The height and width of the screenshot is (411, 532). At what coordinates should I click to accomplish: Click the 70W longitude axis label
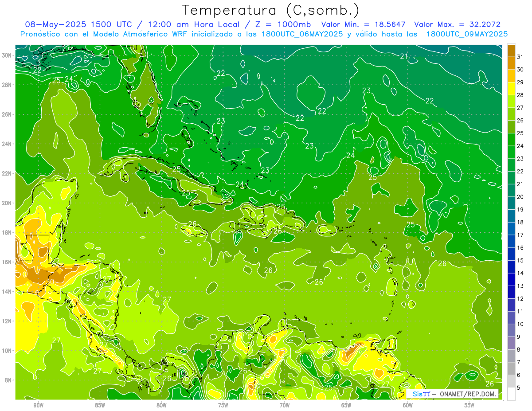point(285,406)
